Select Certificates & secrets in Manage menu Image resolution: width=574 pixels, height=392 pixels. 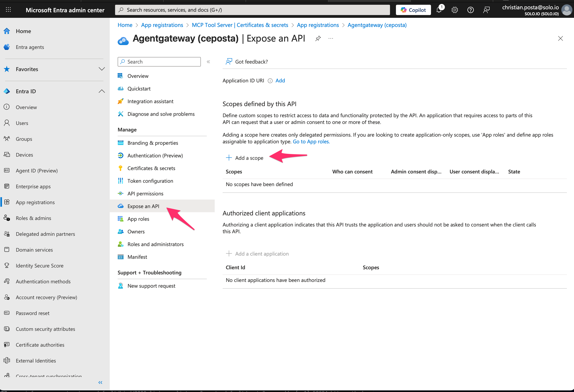[151, 168]
